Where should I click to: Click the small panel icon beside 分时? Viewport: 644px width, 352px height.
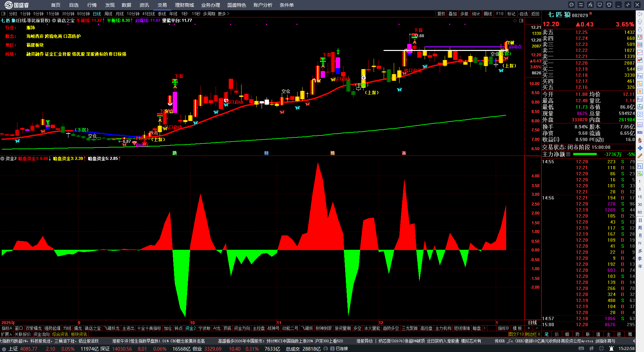coord(3,14)
